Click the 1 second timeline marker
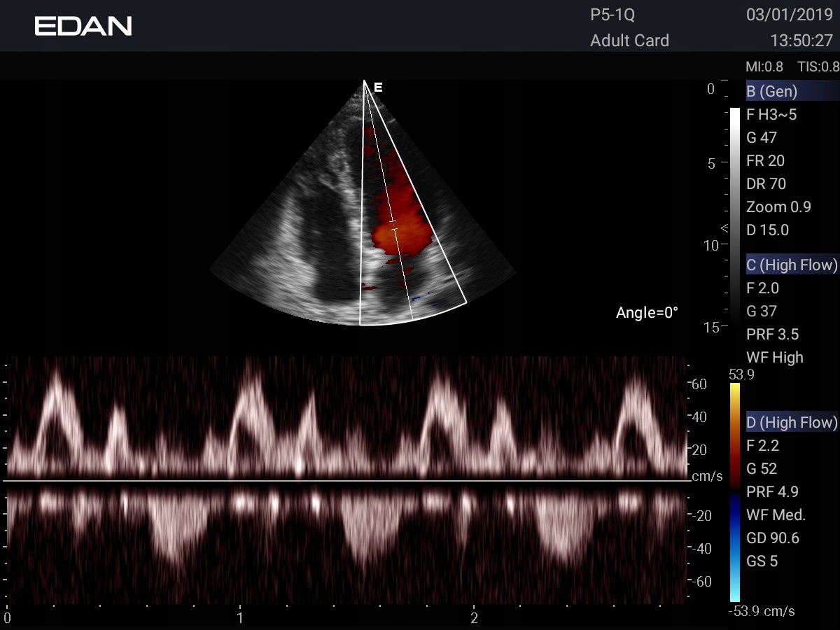 click(240, 618)
